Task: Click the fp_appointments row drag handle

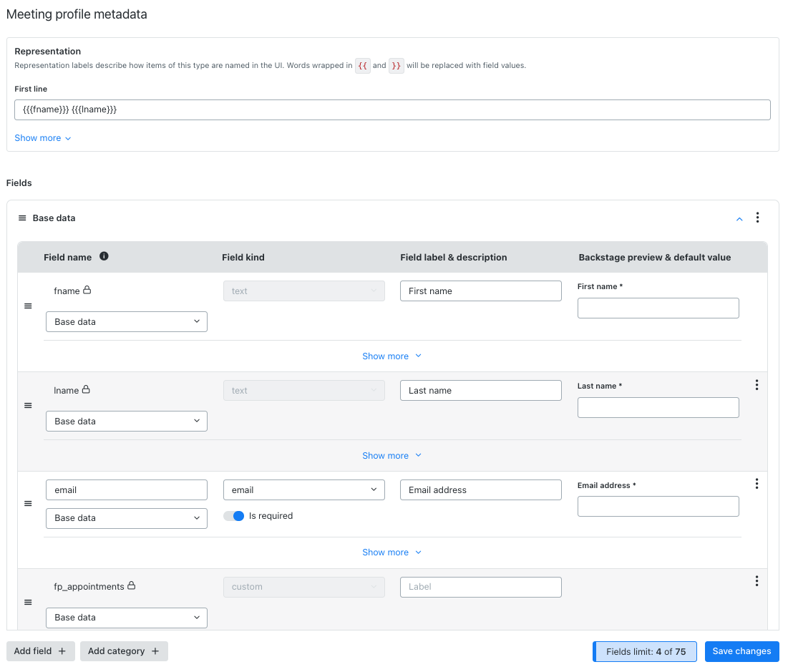Action: [x=28, y=602]
